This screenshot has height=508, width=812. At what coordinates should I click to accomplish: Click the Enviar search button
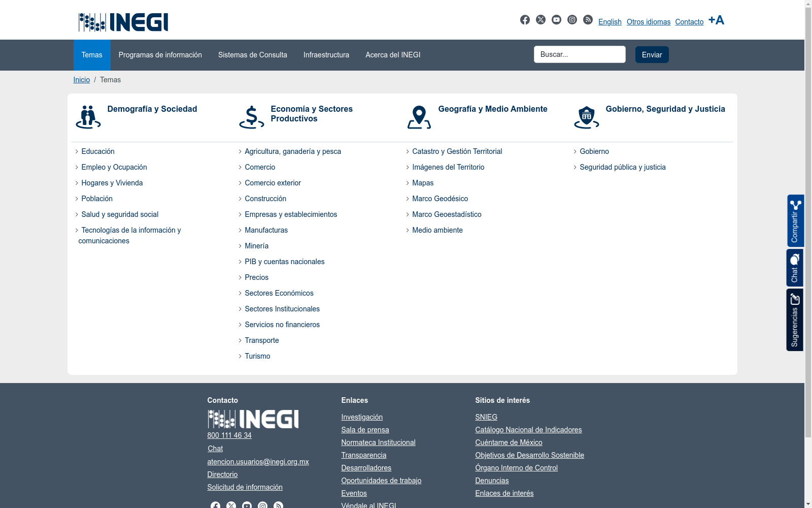[652, 54]
